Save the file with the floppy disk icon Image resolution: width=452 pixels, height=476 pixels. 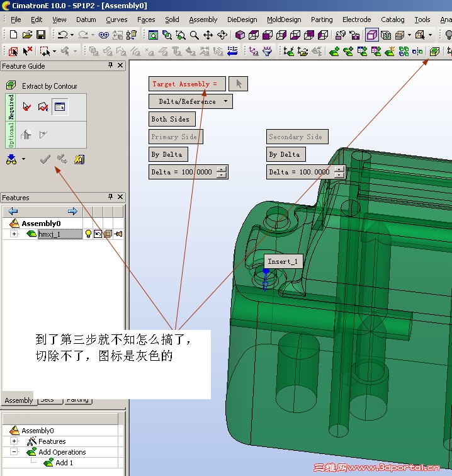pyautogui.click(x=41, y=35)
